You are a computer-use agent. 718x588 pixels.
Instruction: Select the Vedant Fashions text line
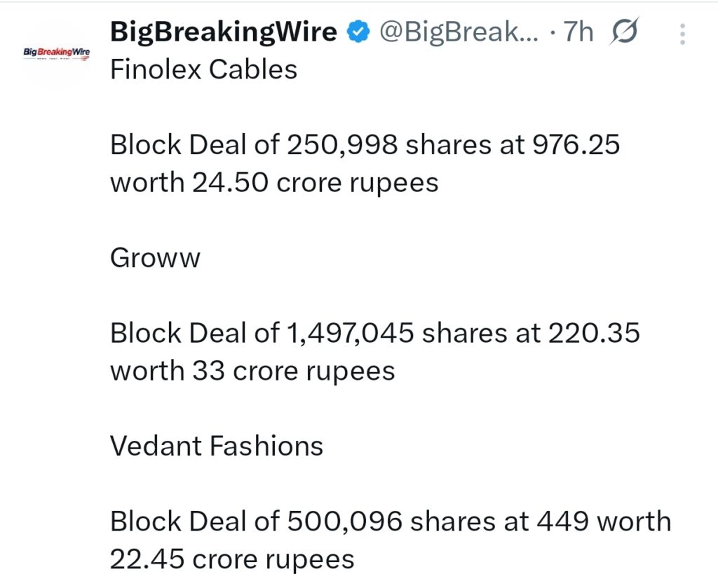[x=216, y=445]
